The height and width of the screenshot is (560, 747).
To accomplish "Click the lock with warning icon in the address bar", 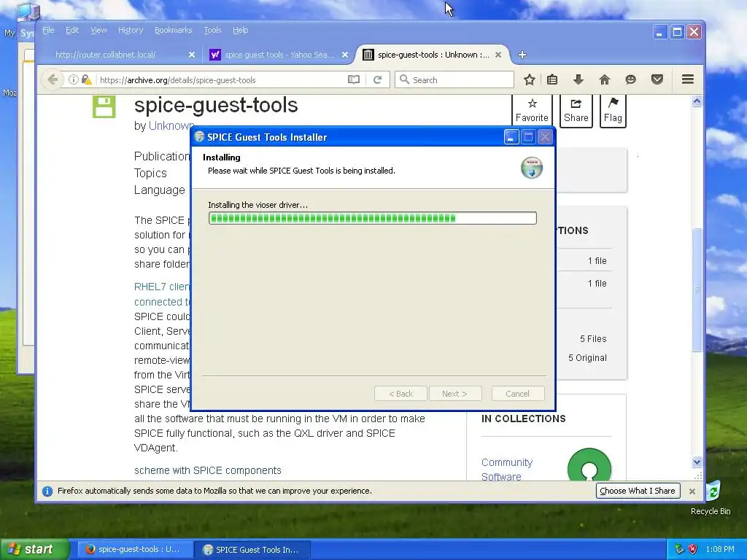I will pos(86,79).
